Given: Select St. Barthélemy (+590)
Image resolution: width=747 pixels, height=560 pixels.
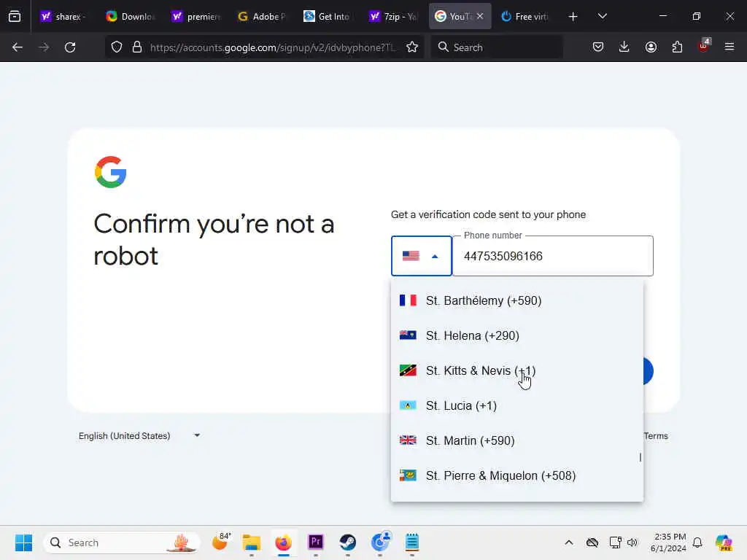Looking at the screenshot, I should point(517,300).
